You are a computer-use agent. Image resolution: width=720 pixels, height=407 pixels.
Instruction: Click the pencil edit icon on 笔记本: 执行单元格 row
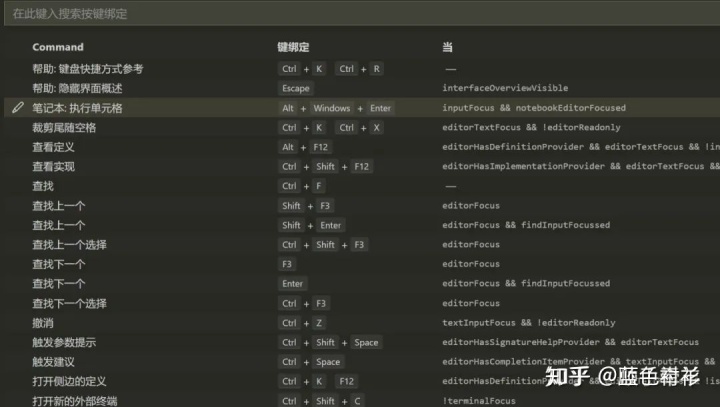point(18,108)
